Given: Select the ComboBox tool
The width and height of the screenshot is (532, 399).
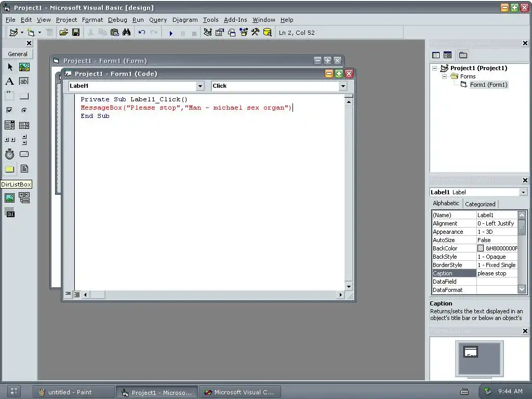Looking at the screenshot, I should [x=10, y=125].
